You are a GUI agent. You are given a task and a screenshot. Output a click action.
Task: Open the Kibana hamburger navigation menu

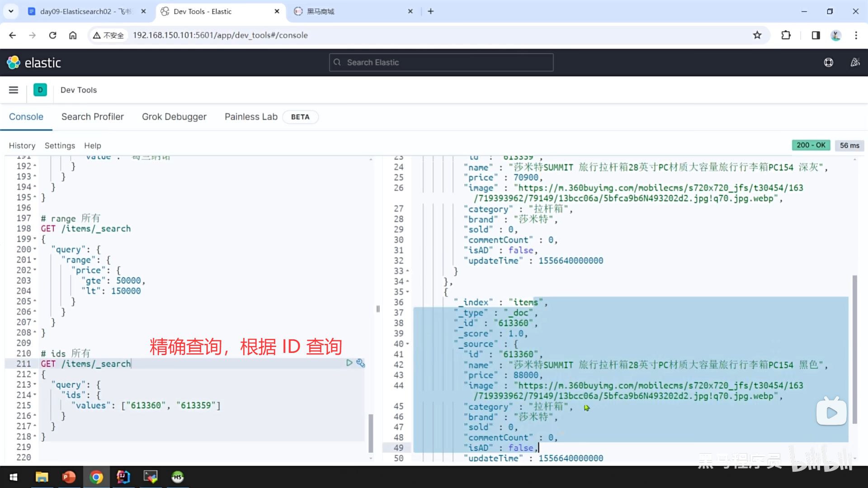click(x=14, y=90)
